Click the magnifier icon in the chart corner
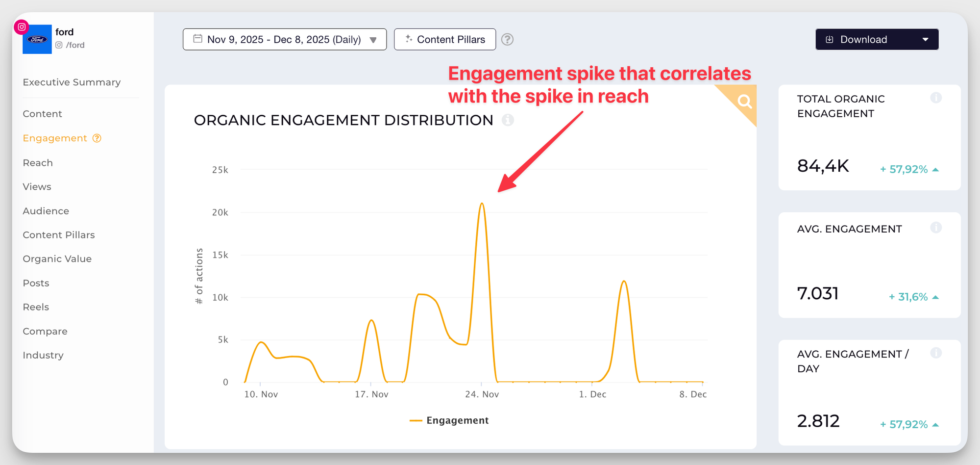Image resolution: width=980 pixels, height=465 pixels. tap(744, 102)
